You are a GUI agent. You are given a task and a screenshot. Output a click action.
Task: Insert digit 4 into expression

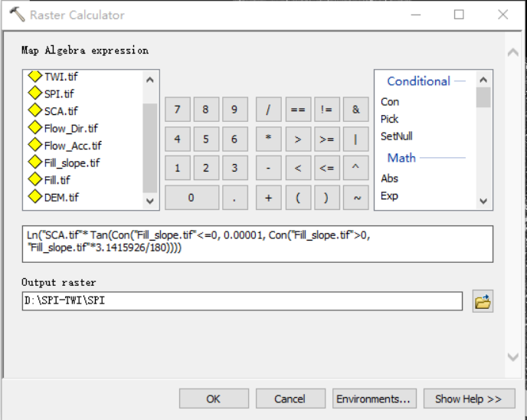click(178, 139)
